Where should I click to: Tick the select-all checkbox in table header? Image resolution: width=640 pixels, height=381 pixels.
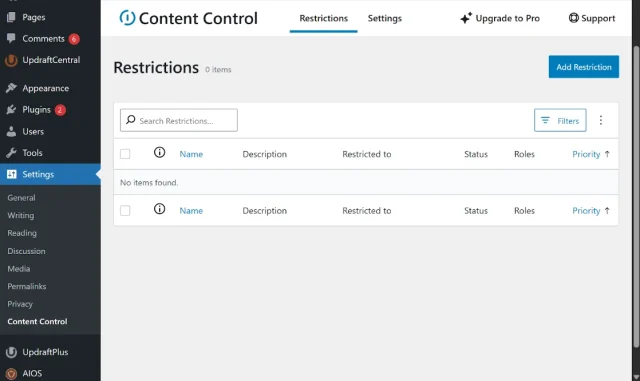pos(125,154)
